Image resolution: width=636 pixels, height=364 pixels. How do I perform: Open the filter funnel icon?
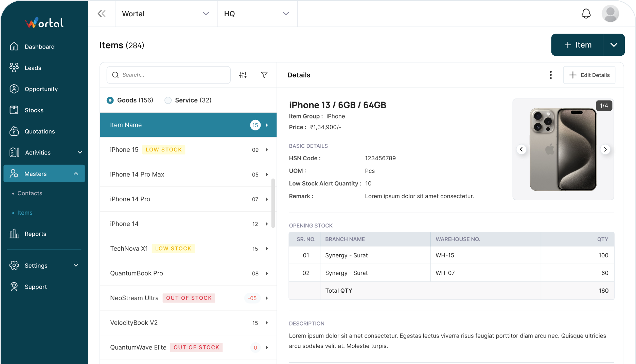point(264,75)
